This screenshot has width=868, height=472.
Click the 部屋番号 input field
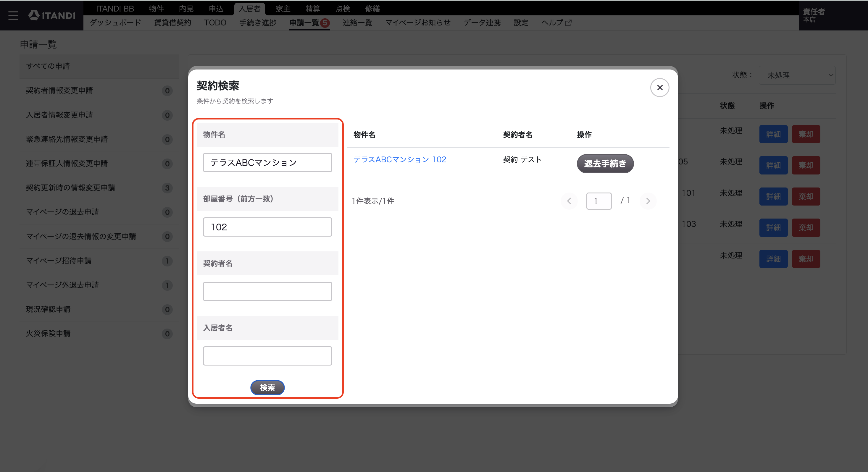[267, 227]
